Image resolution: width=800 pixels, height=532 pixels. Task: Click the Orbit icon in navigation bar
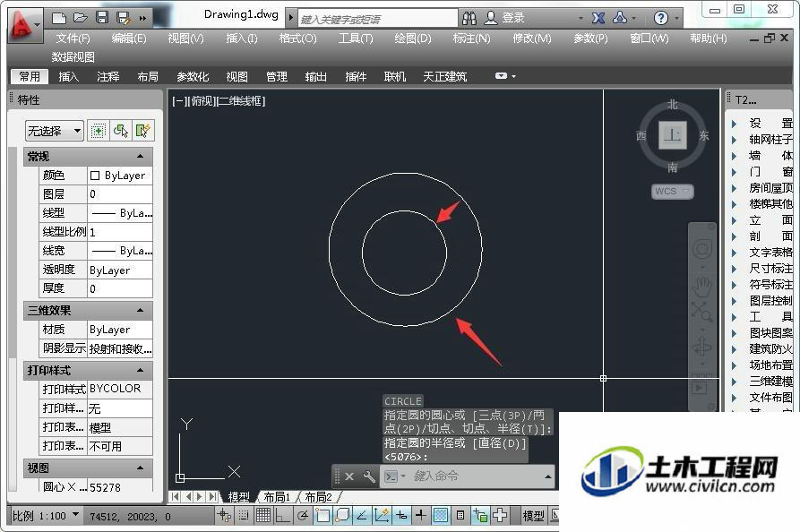[702, 347]
